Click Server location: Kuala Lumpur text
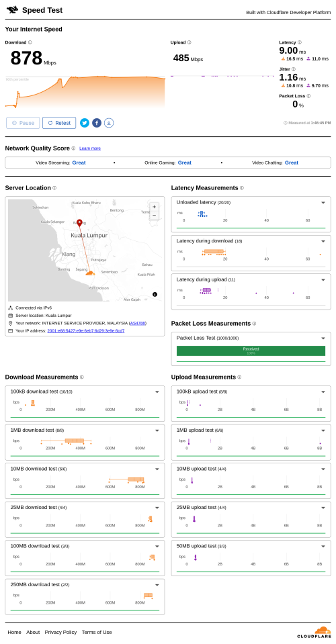 [44, 316]
